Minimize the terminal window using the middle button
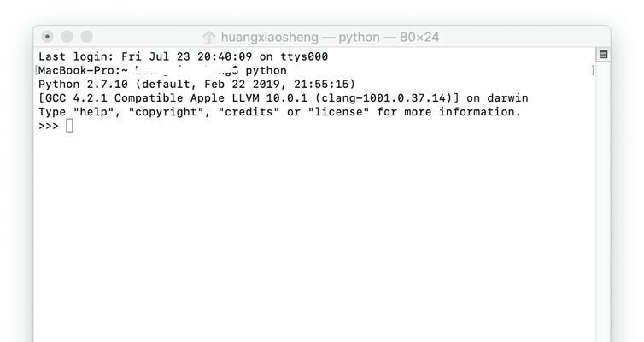The height and width of the screenshot is (342, 644). (x=67, y=37)
